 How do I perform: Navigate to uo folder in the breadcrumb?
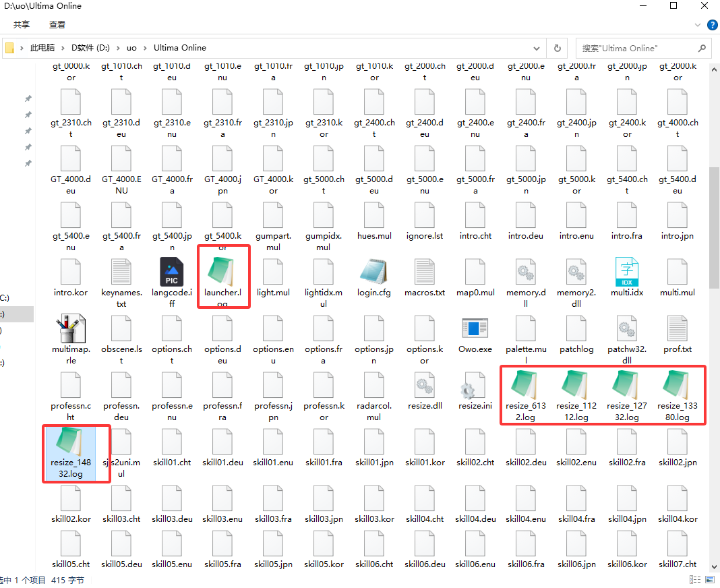pyautogui.click(x=131, y=48)
